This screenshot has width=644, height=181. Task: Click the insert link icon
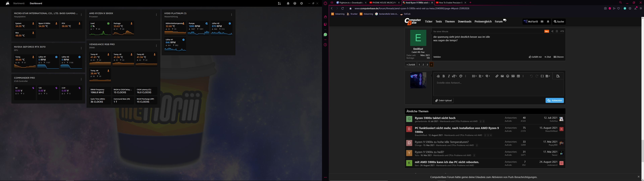pos(497,76)
